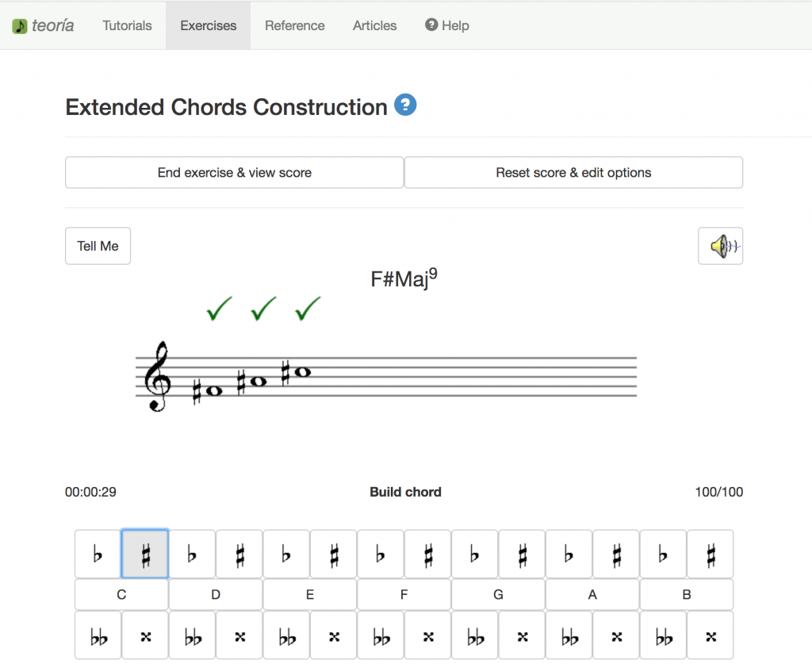This screenshot has height=668, width=812.
Task: Open the blue question mark help icon
Action: 405,106
